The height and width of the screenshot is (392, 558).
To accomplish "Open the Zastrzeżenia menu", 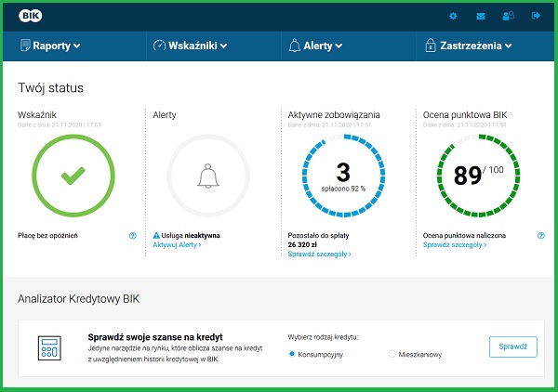I will pos(470,45).
